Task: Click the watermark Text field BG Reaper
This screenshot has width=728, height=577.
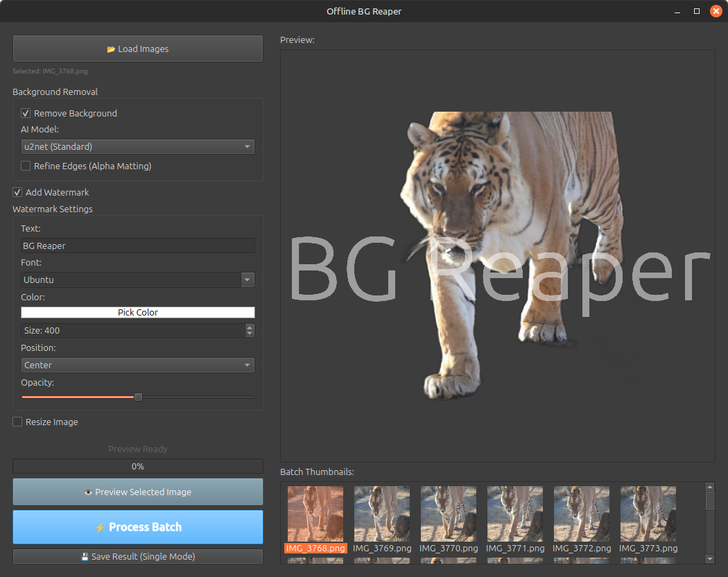Action: (x=138, y=246)
